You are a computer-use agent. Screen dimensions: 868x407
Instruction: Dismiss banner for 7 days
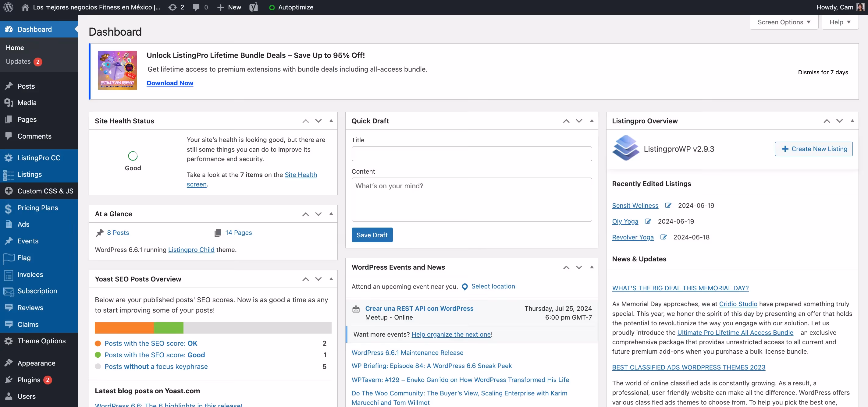(x=823, y=72)
